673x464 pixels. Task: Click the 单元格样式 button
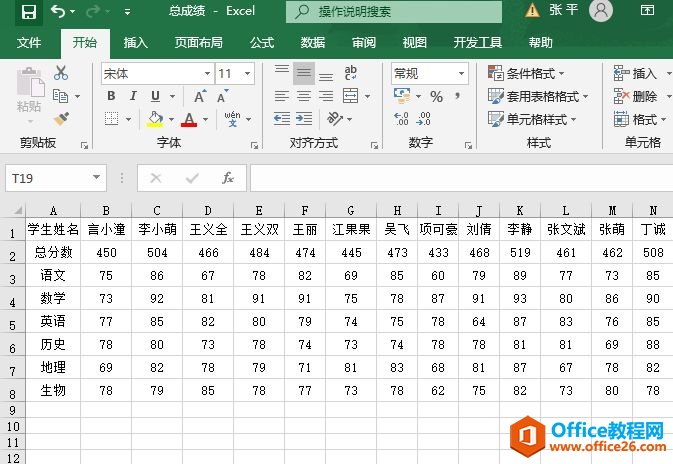point(529,119)
